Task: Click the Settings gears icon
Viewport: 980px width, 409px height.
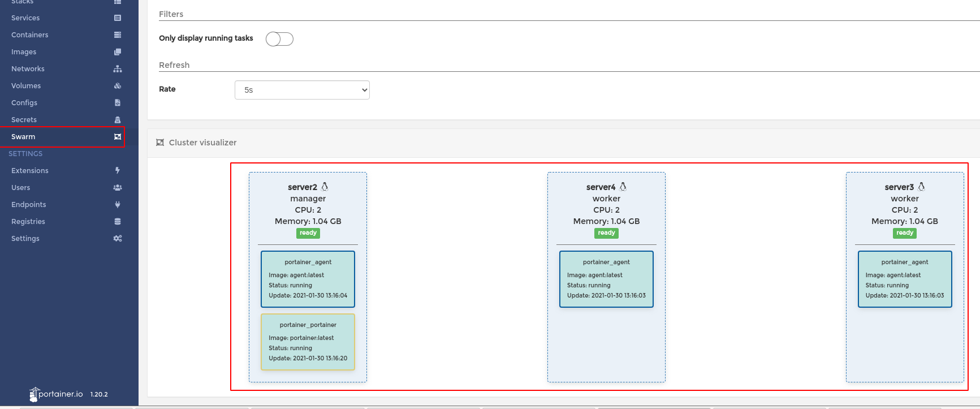Action: pos(118,238)
